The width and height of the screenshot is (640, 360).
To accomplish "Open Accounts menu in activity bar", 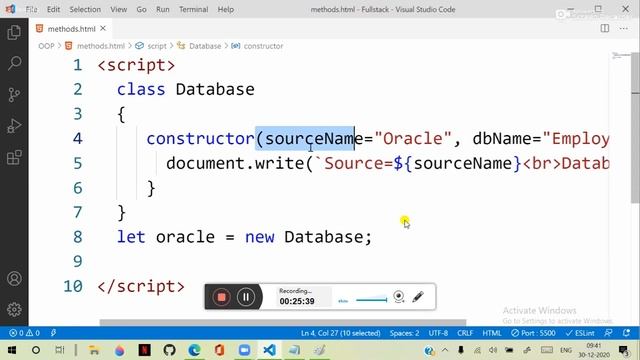I will click(14, 278).
